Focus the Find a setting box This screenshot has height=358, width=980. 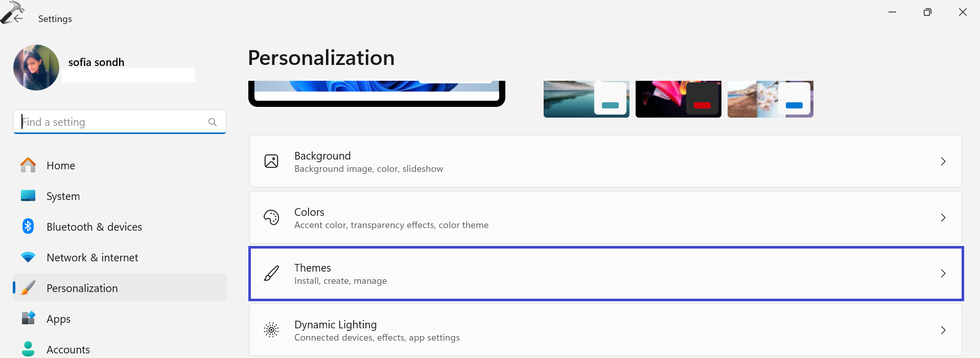pyautogui.click(x=112, y=122)
